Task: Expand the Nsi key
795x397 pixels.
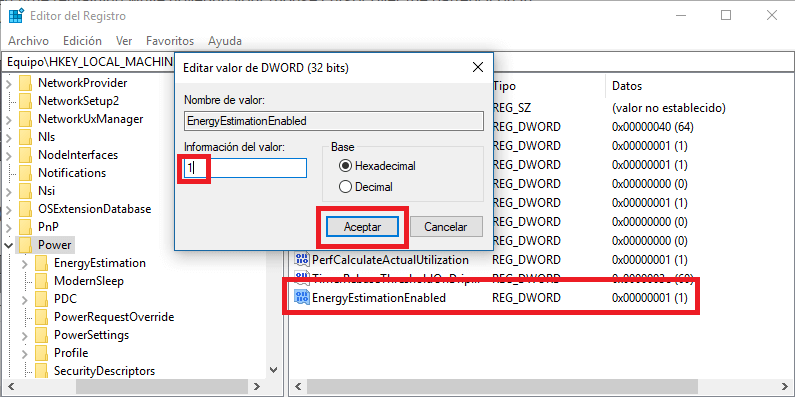Action: pyautogui.click(x=9, y=191)
